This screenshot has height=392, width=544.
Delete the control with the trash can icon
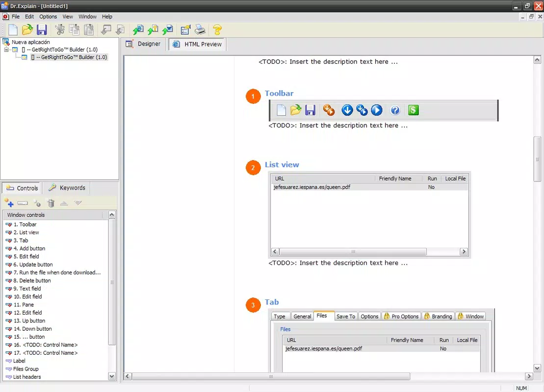click(51, 203)
